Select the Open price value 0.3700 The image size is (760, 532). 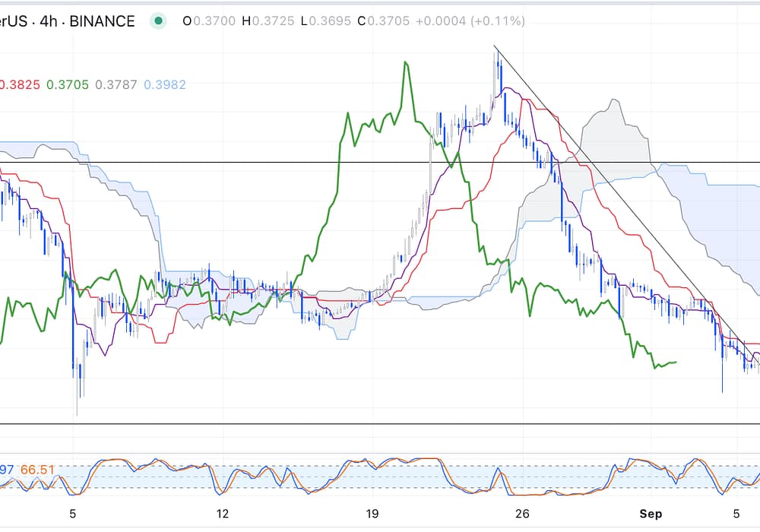point(208,21)
